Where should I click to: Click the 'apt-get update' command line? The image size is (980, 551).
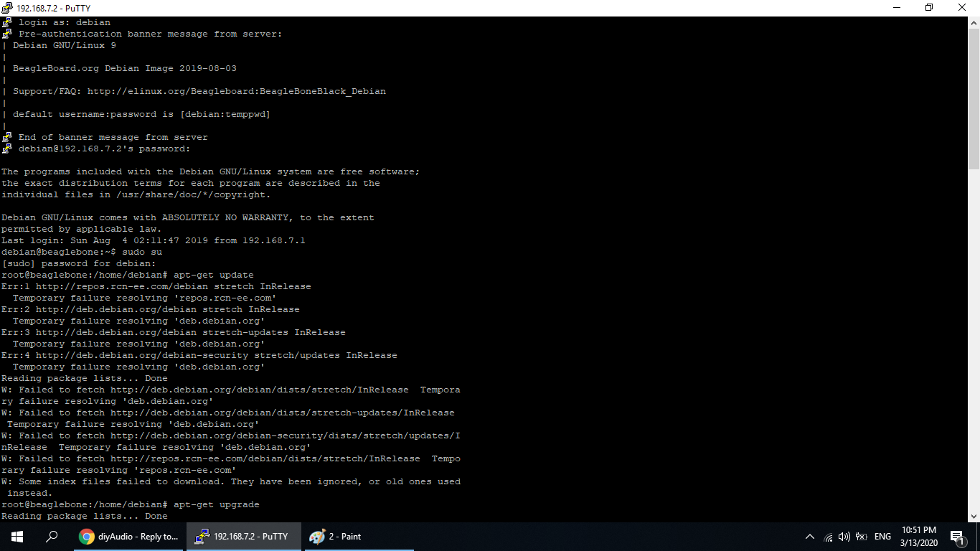pos(128,275)
